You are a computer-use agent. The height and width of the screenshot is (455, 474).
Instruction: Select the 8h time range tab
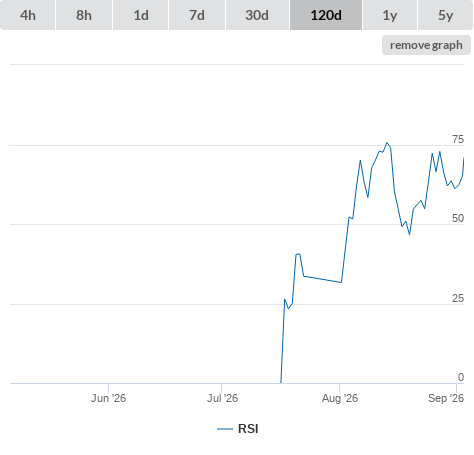(84, 15)
